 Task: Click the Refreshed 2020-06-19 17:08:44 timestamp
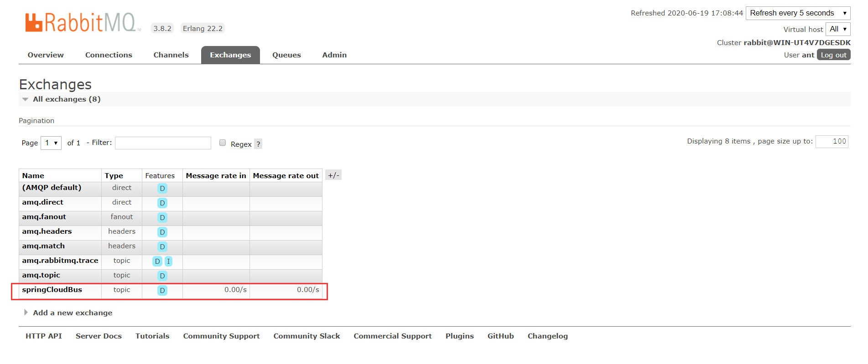pos(687,13)
